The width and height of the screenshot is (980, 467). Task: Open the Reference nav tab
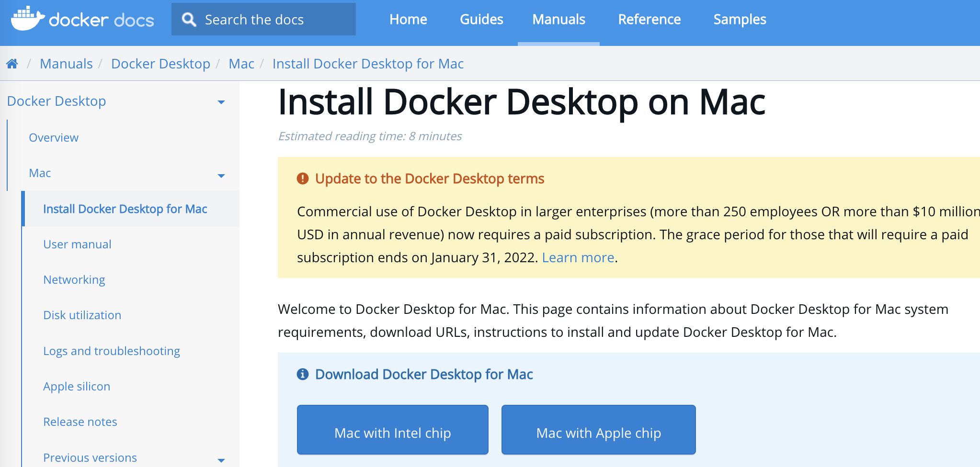tap(649, 19)
